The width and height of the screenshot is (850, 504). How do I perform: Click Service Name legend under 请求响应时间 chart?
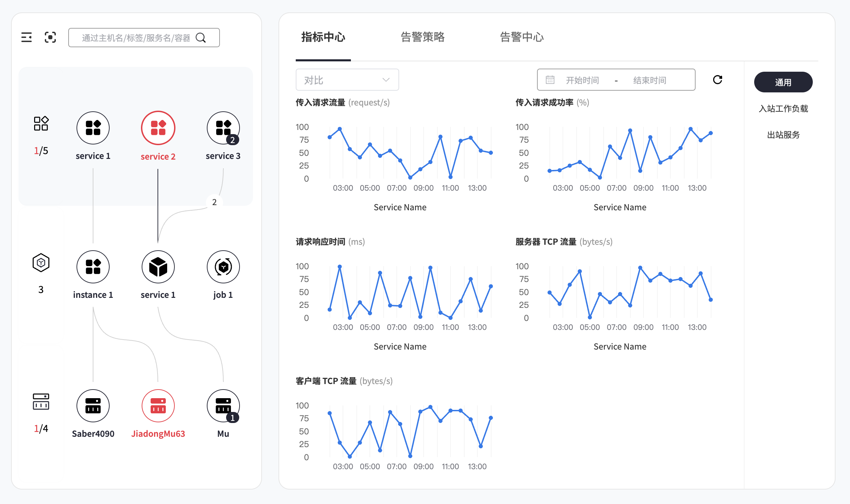coord(400,346)
